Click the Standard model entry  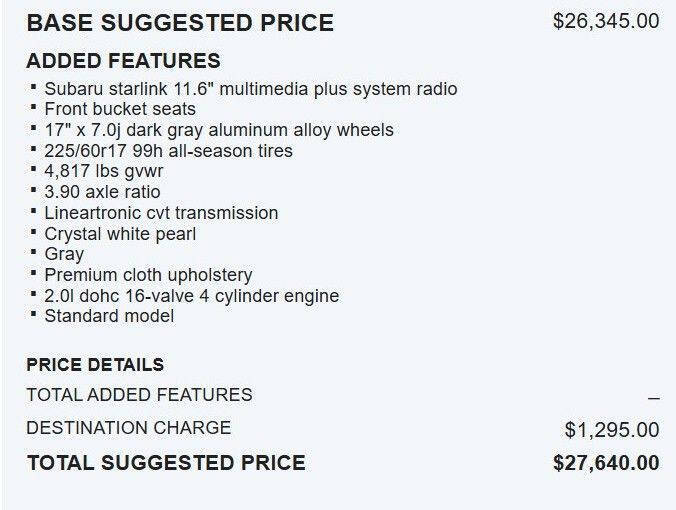point(109,316)
